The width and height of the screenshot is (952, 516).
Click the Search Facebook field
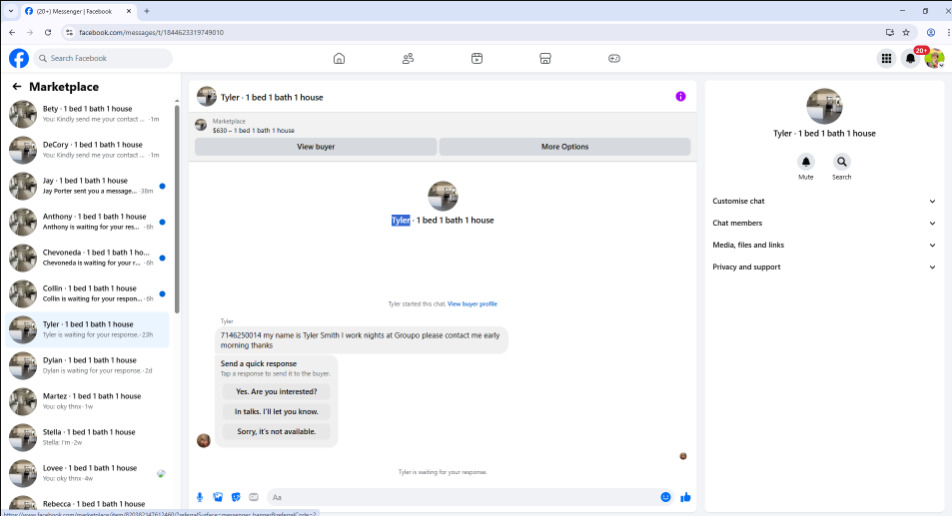tap(103, 58)
